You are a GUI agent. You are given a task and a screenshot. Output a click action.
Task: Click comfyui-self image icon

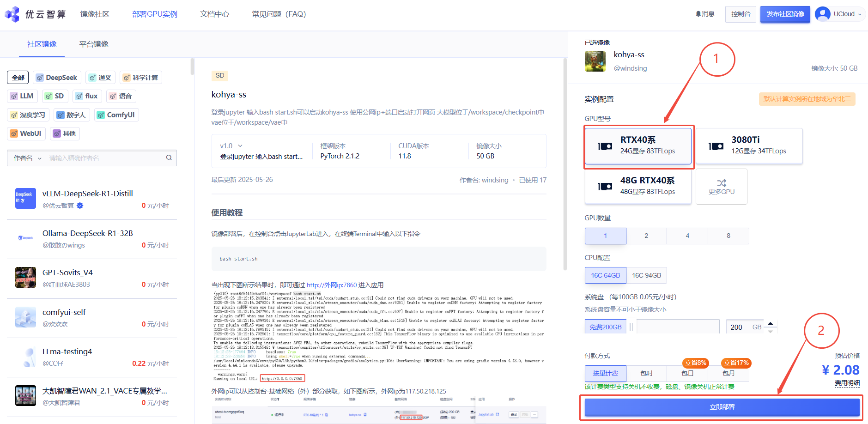pos(25,317)
